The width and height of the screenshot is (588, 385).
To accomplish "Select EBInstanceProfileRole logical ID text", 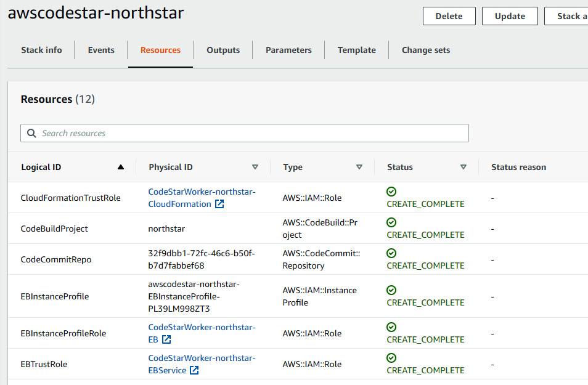I will point(63,333).
